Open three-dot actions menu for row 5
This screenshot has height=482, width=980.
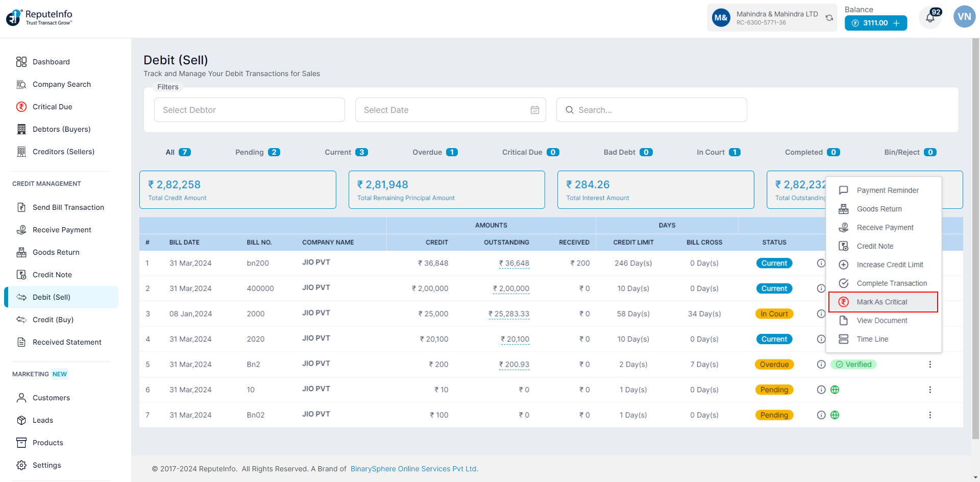[x=929, y=365]
